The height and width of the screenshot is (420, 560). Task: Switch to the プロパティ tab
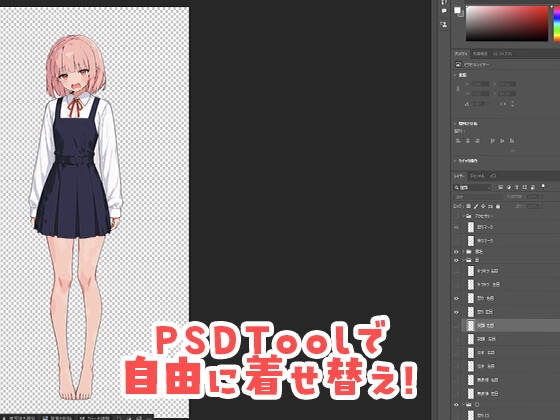[x=461, y=54]
